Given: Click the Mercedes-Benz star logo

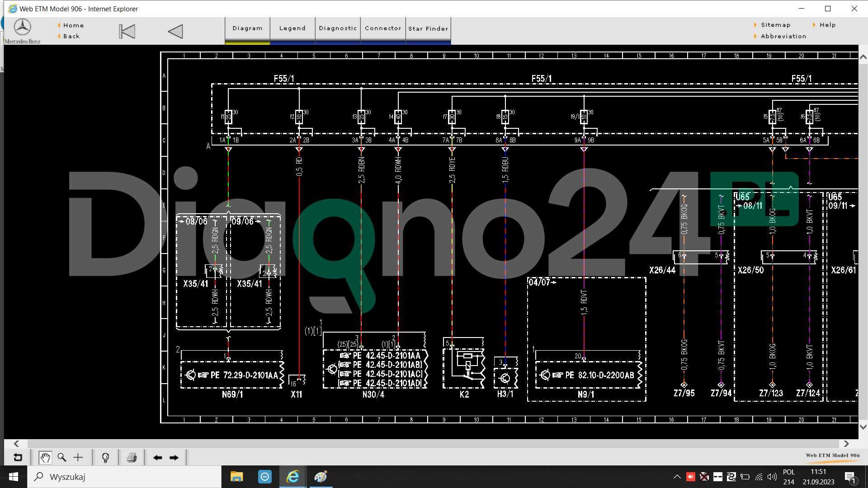Looking at the screenshot, I should click(x=22, y=28).
